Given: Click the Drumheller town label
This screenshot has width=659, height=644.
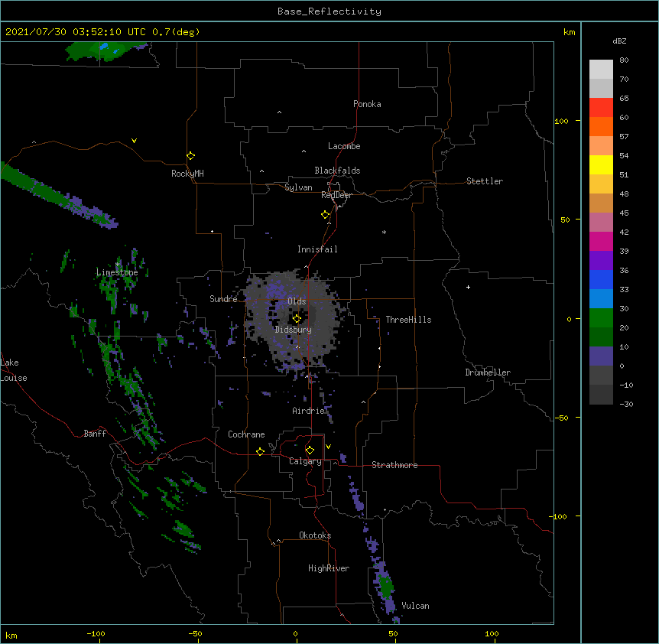Looking at the screenshot, I should [x=488, y=372].
